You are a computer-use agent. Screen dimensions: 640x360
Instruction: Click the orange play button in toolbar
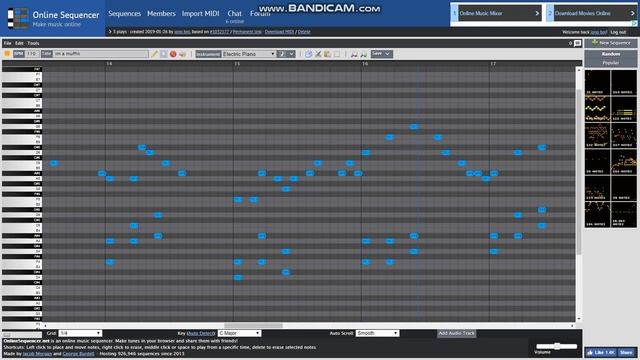tap(7, 53)
